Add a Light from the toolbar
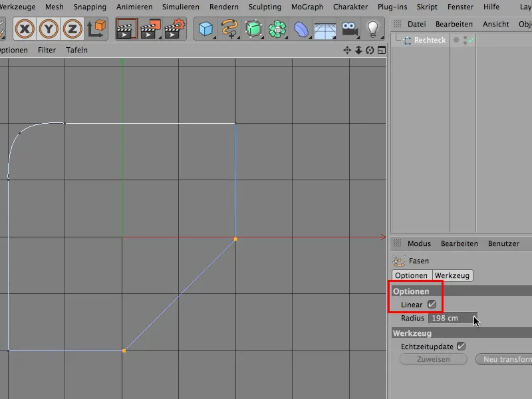This screenshot has height=399, width=532. pyautogui.click(x=373, y=29)
